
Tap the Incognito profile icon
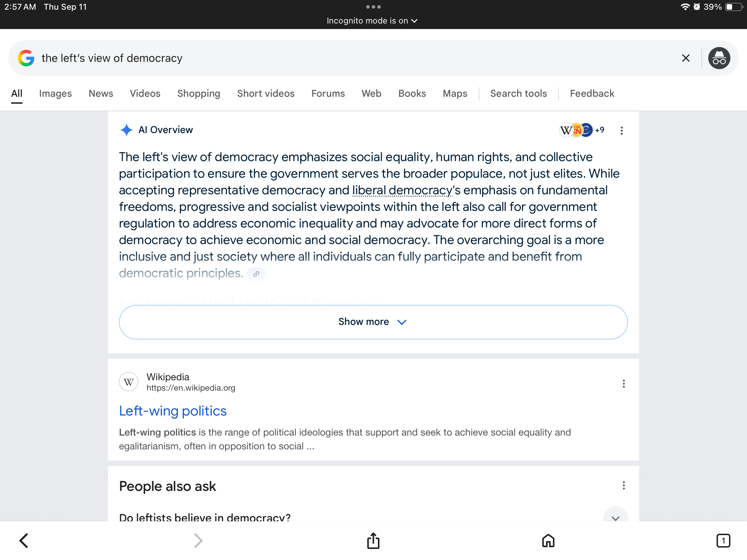click(x=719, y=58)
